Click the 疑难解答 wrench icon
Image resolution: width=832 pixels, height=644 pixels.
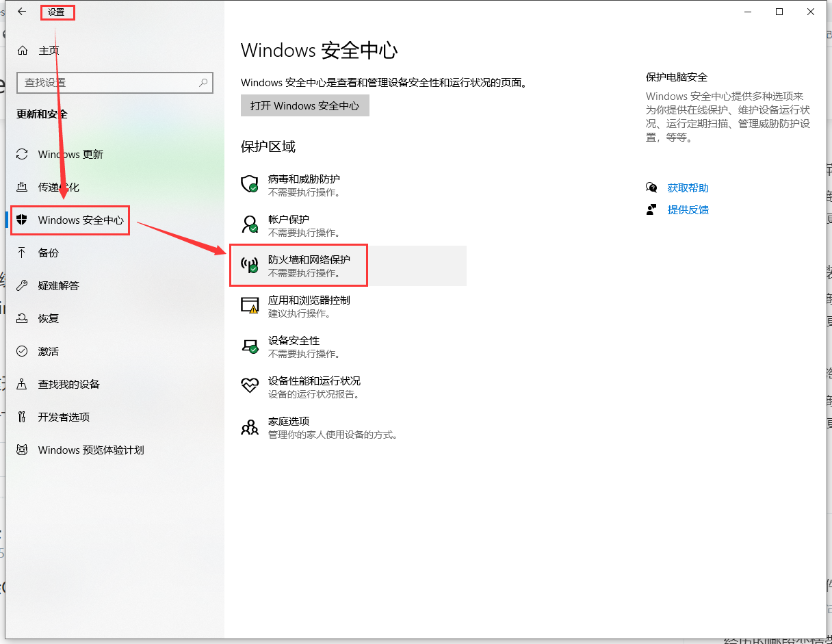click(x=23, y=286)
